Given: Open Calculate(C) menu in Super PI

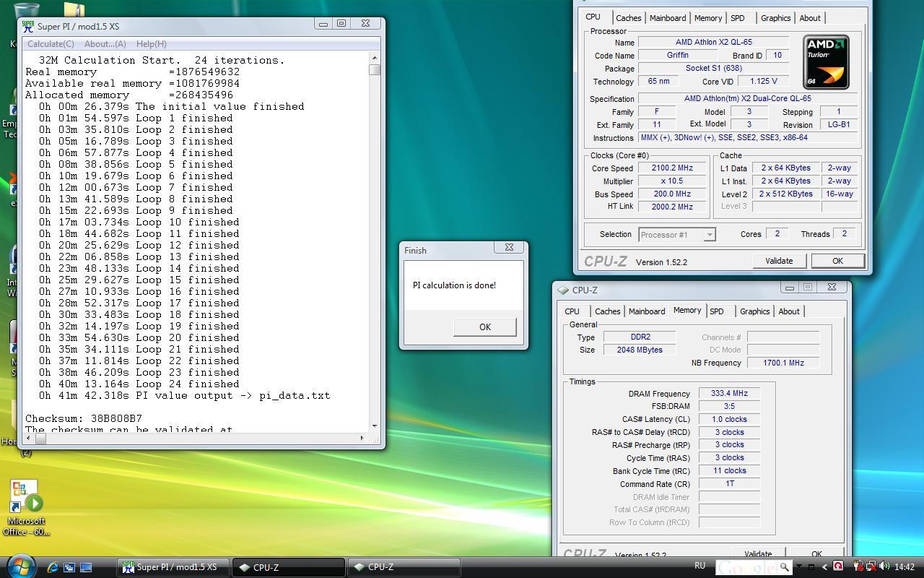Looking at the screenshot, I should click(51, 44).
